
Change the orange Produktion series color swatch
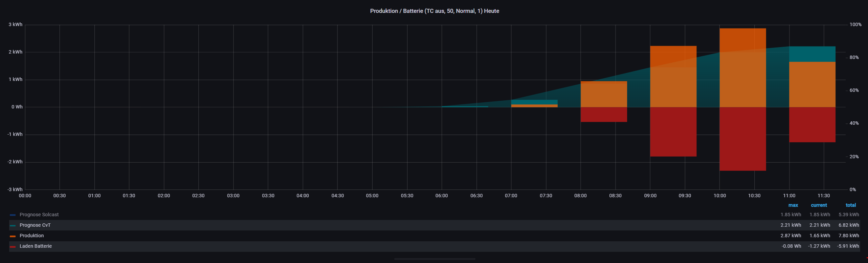(x=13, y=236)
